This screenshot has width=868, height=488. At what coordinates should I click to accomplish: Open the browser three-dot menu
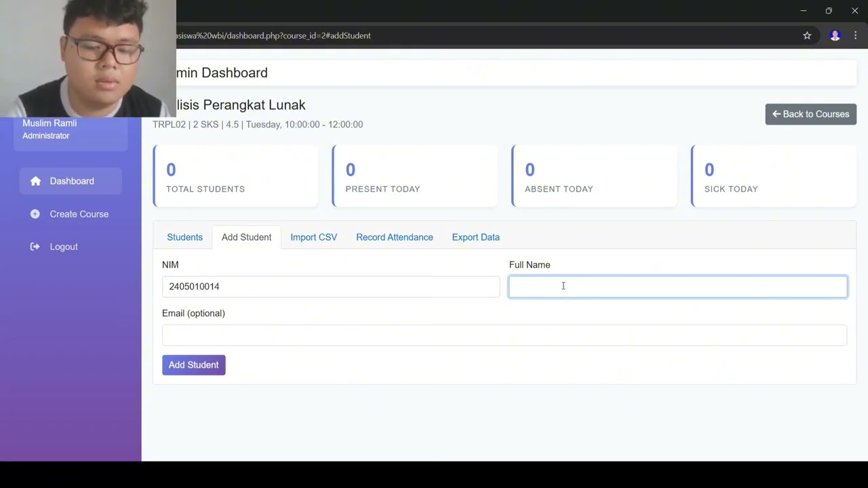pyautogui.click(x=855, y=36)
